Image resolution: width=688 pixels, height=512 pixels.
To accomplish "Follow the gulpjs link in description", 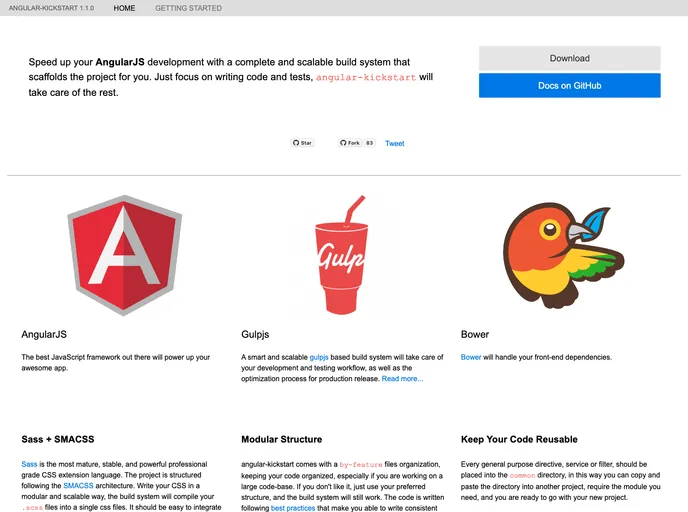I will coord(319,357).
